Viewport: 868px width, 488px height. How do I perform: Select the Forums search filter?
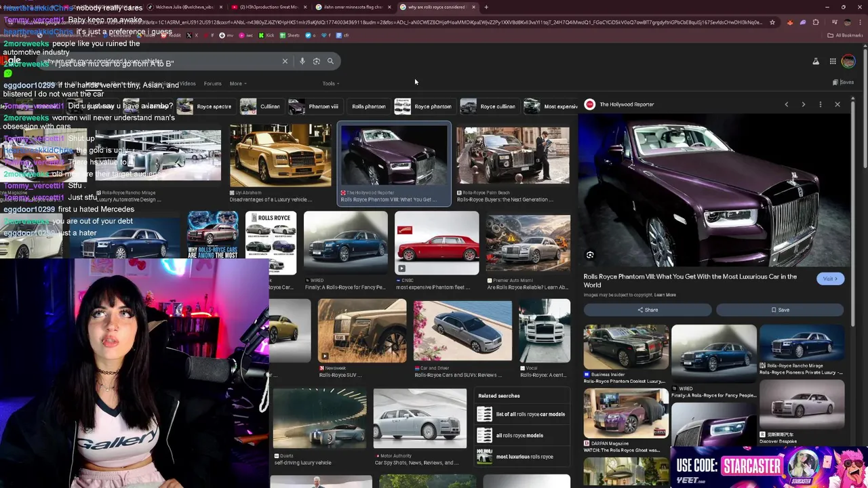(212, 83)
